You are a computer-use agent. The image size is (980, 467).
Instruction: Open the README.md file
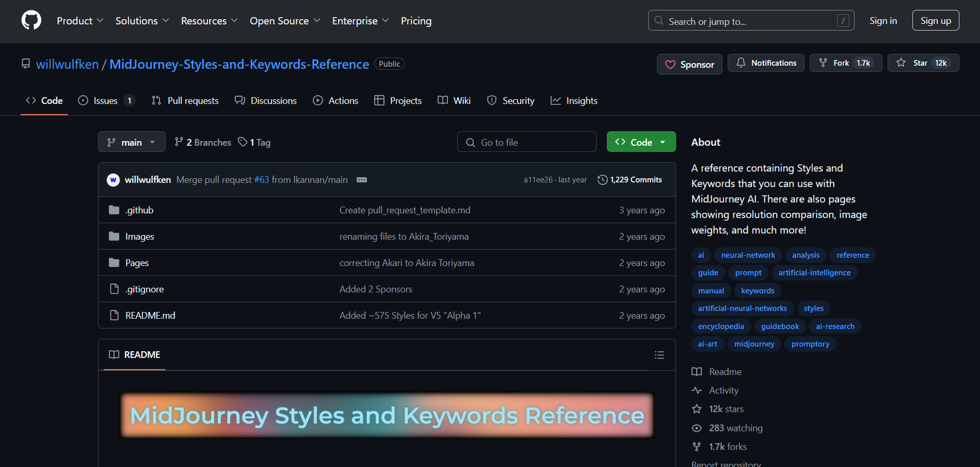point(150,316)
